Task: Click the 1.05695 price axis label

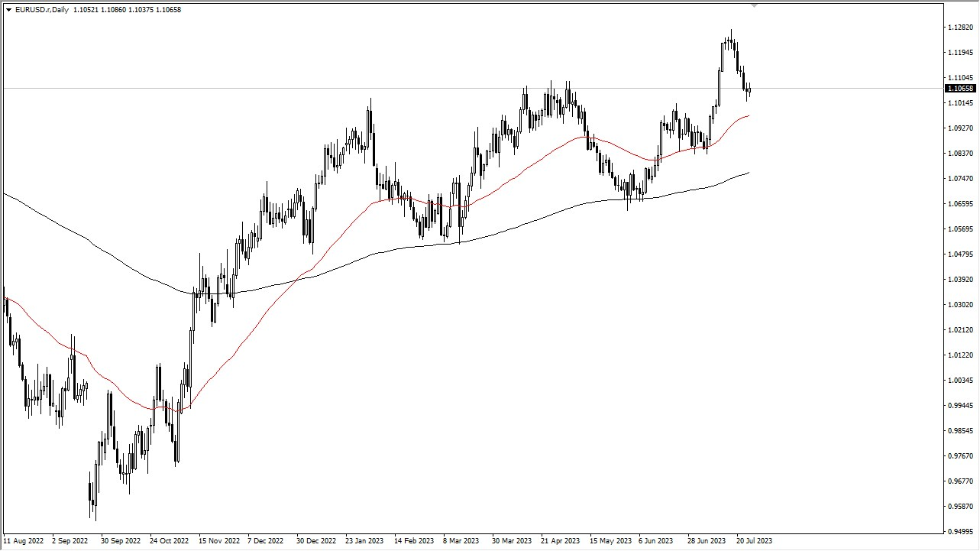Action: point(960,229)
